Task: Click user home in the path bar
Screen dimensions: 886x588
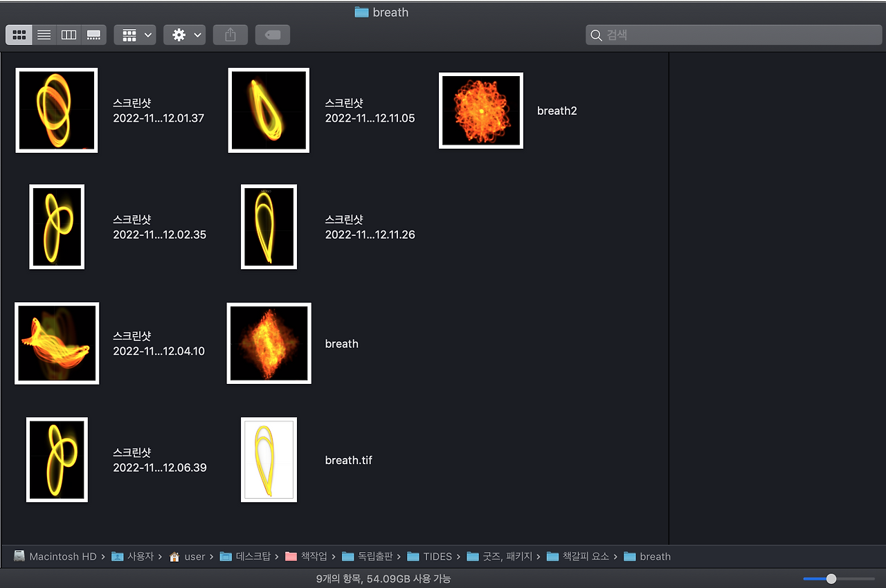Action: 187,556
